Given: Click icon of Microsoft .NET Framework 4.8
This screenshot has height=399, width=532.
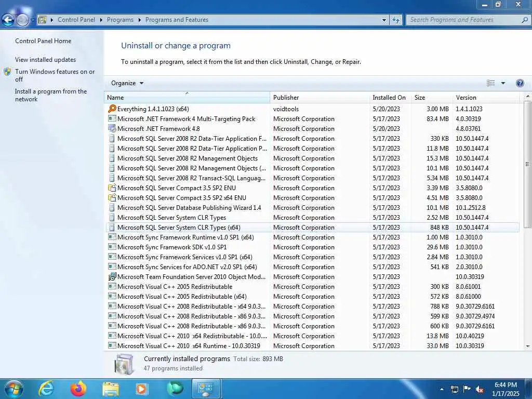Looking at the screenshot, I should tap(112, 129).
